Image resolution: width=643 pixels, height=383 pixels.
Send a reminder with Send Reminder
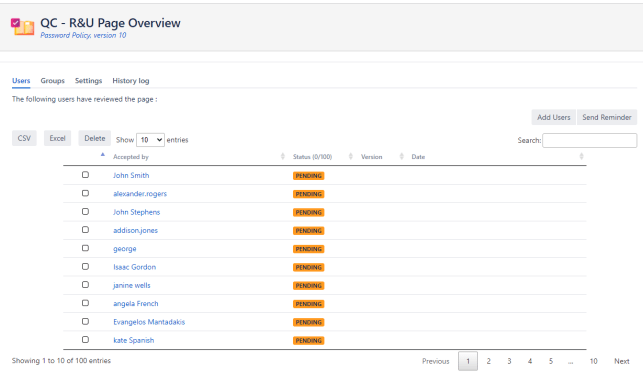pos(607,117)
